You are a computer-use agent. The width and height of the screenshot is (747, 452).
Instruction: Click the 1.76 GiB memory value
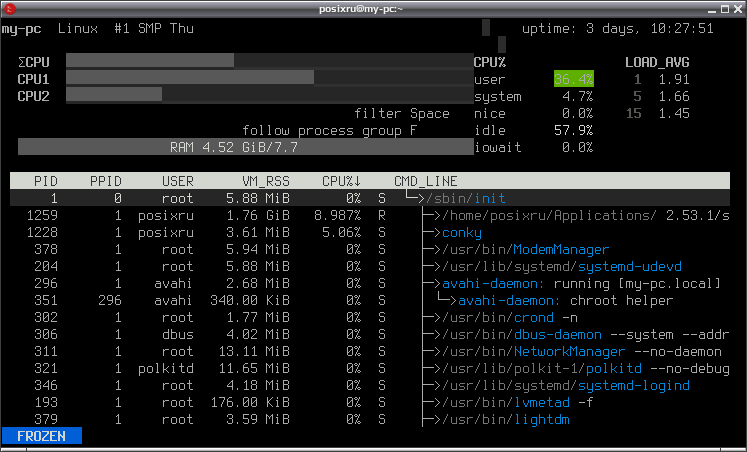click(258, 216)
